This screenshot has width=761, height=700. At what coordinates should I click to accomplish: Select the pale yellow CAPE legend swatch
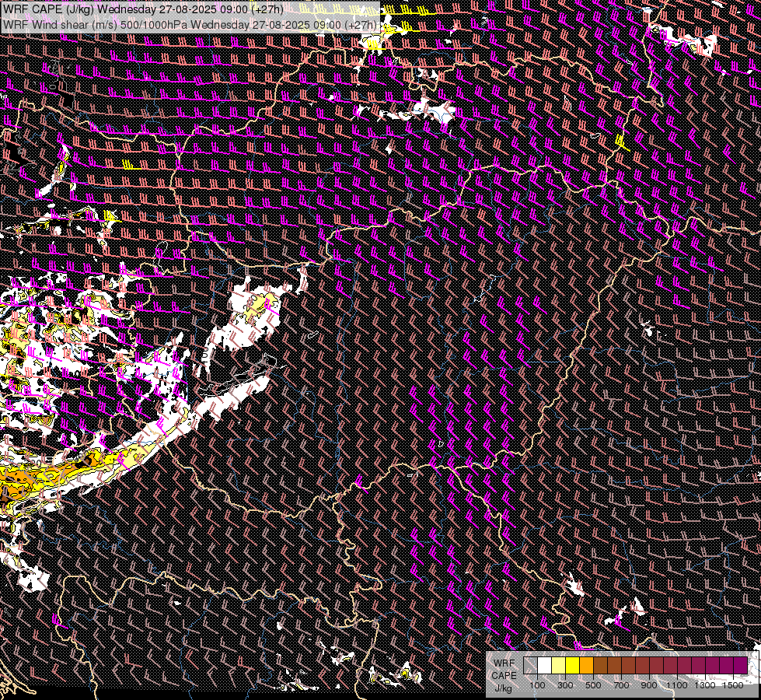point(559,666)
